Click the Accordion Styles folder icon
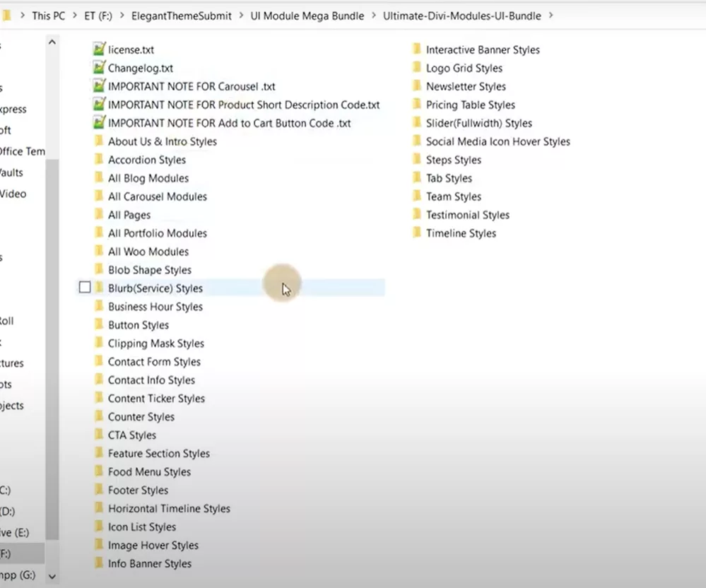706x588 pixels. [x=99, y=160]
